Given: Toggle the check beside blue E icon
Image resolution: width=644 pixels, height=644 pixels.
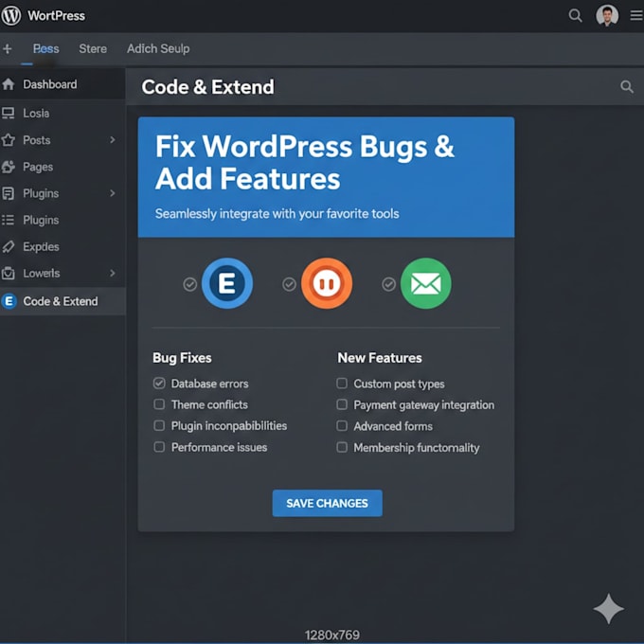Looking at the screenshot, I should pos(189,284).
